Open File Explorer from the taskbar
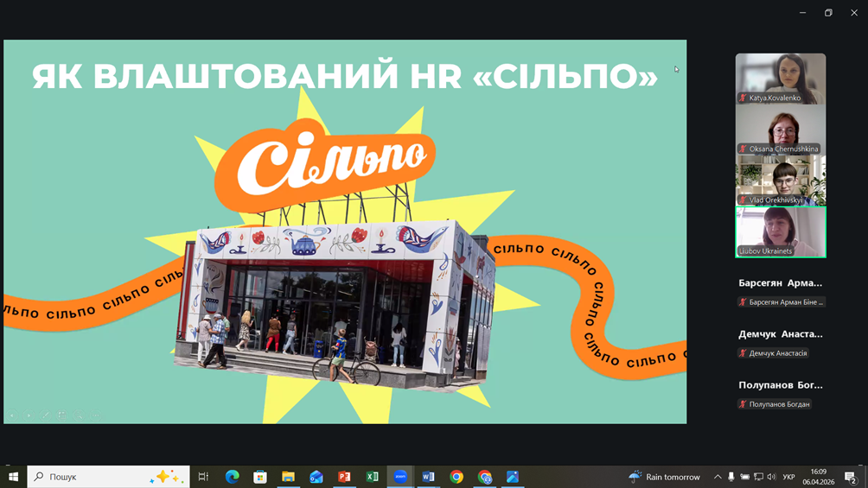Viewport: 868px width, 488px height. [x=288, y=477]
